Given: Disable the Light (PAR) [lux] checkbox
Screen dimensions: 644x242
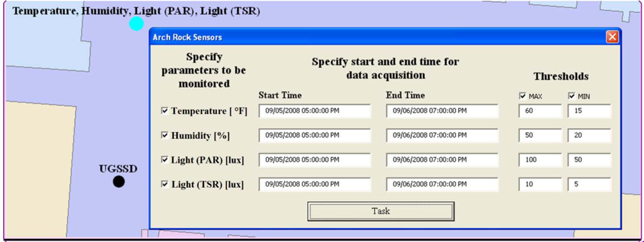Looking at the screenshot, I should click(164, 159).
